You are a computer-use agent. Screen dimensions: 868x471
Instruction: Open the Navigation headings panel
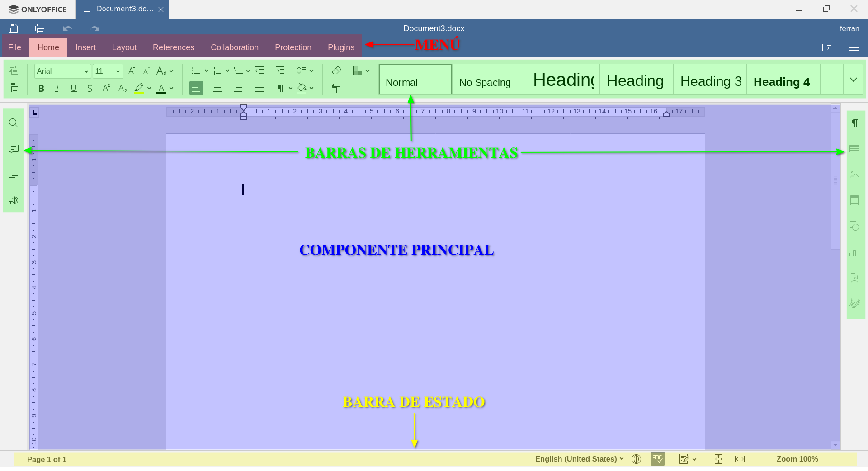(14, 174)
